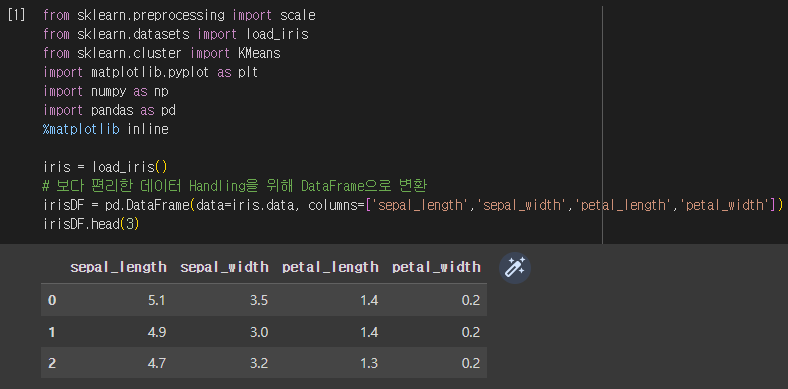Click row index 2 in the table
Image resolution: width=788 pixels, height=389 pixels.
[52, 363]
